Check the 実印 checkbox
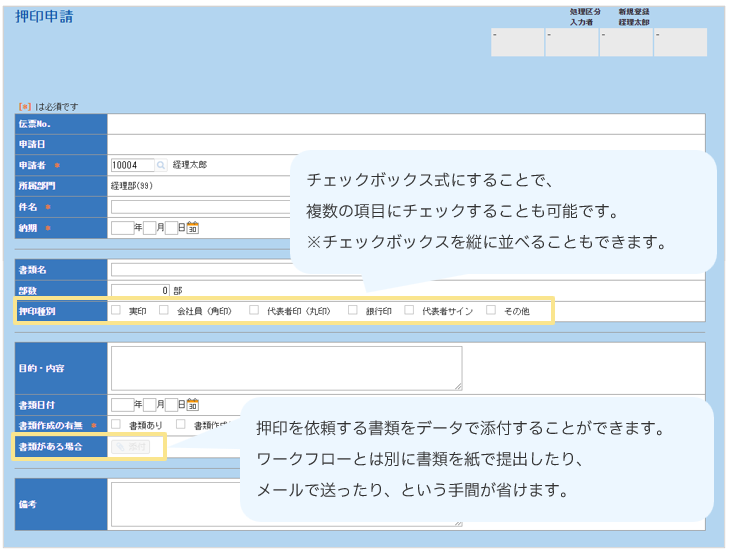The image size is (731, 552). coord(116,311)
